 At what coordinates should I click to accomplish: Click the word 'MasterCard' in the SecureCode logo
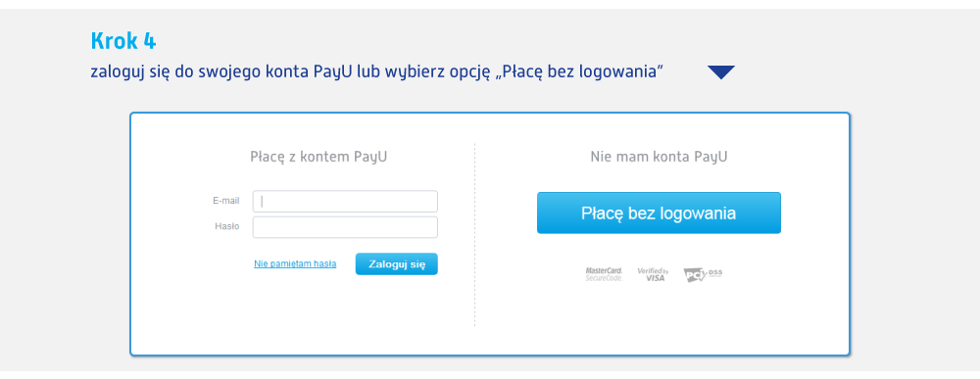click(x=604, y=270)
